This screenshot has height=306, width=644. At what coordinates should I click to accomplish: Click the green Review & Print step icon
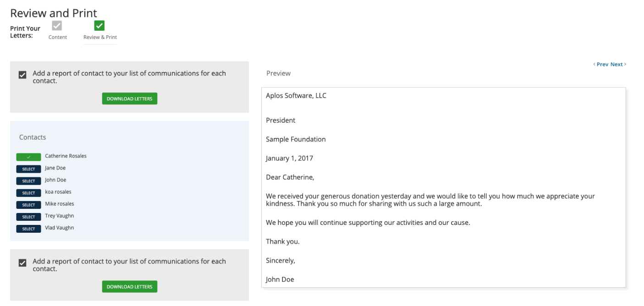(x=99, y=26)
